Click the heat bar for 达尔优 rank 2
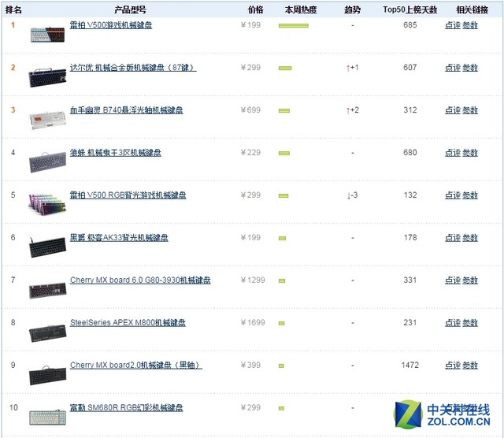This screenshot has height=438, width=504. [285, 69]
